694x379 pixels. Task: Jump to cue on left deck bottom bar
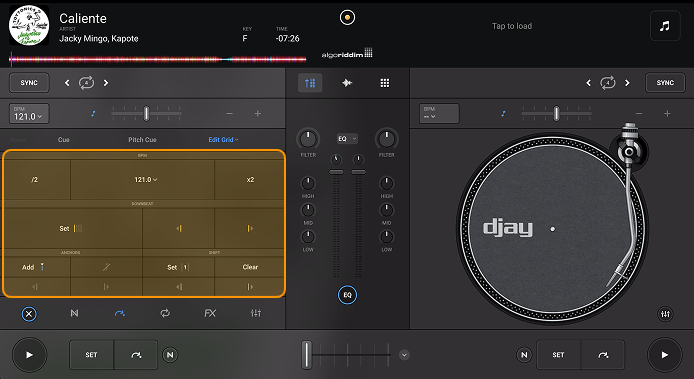136,355
